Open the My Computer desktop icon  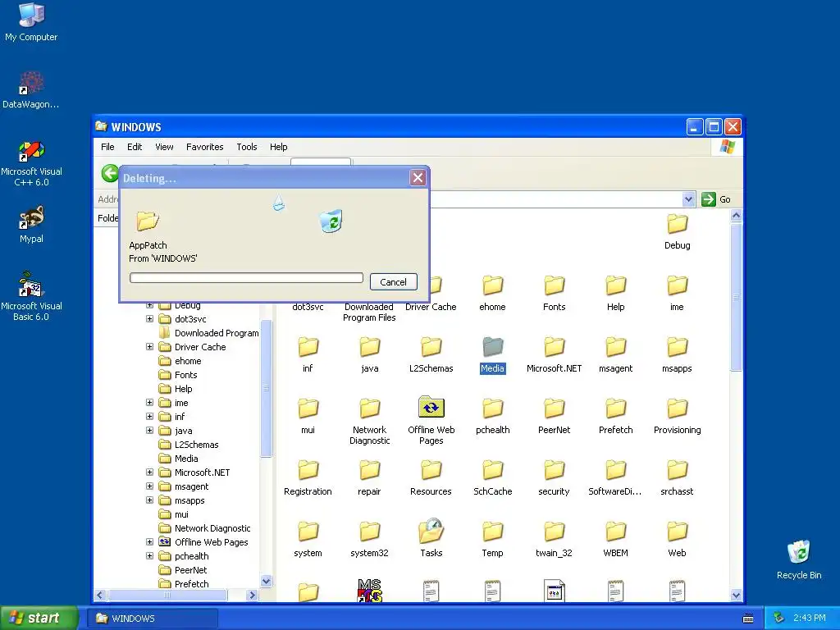[x=31, y=21]
